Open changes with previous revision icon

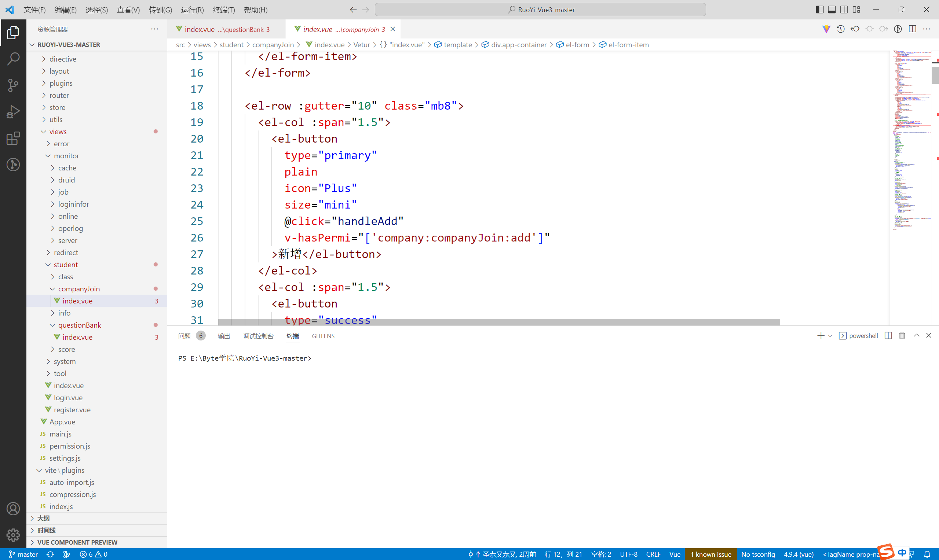[x=855, y=29]
